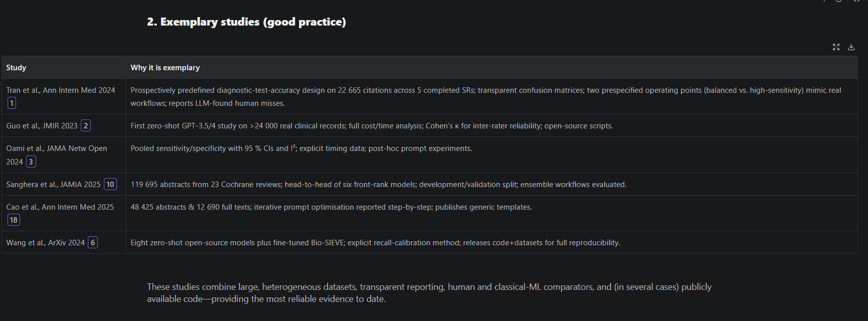This screenshot has height=321, width=868.
Task: Click the "Study" column header
Action: tap(16, 68)
